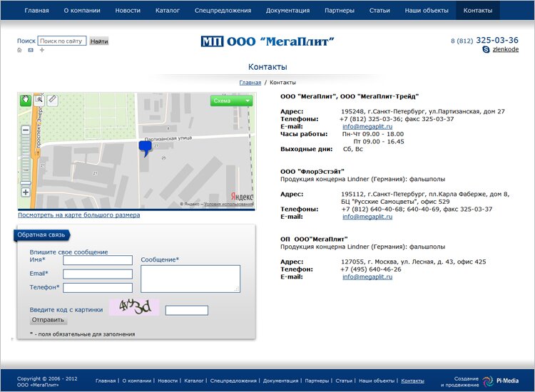Click footer link Документация
Screen dimensions: 535x392
(x=280, y=381)
